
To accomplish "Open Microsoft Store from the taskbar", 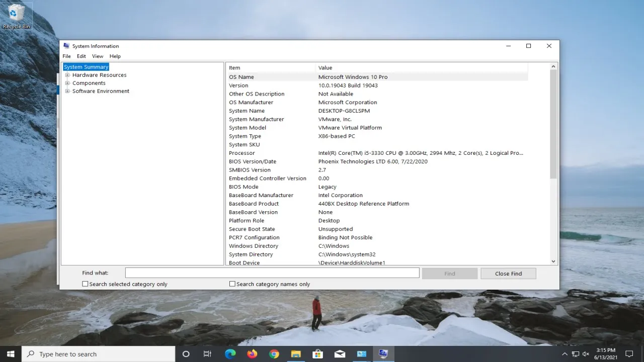I will (x=317, y=354).
